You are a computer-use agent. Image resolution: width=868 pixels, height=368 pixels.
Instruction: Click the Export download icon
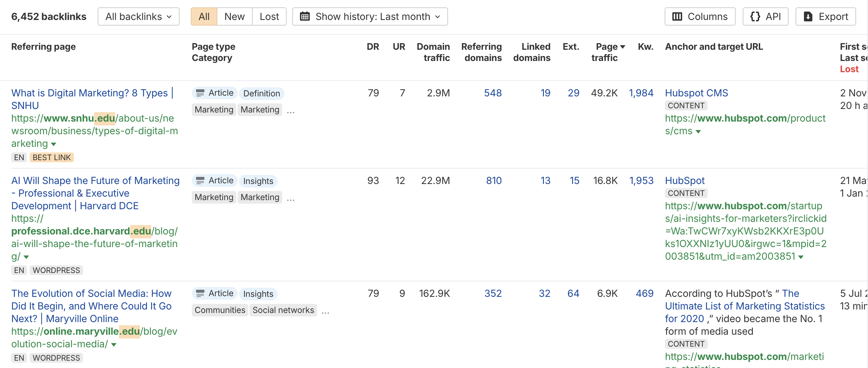[x=808, y=16]
